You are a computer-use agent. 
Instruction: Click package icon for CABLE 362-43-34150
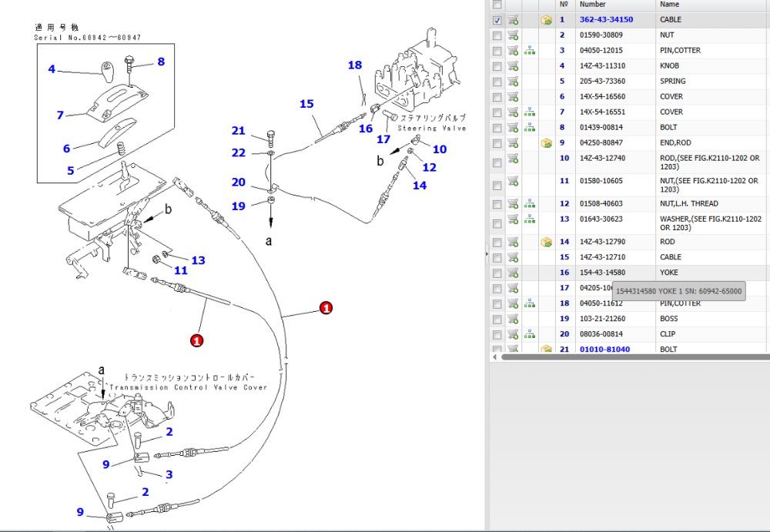[546, 20]
